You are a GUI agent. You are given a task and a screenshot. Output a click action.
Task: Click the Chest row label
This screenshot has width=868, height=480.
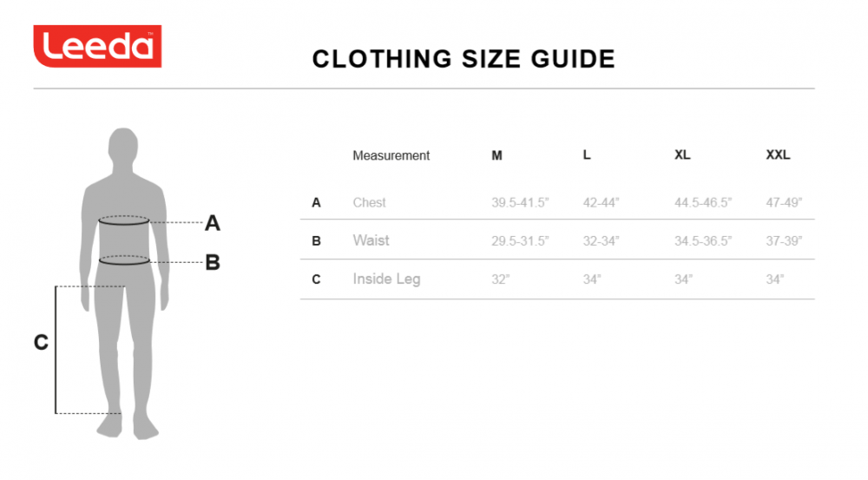pos(369,203)
